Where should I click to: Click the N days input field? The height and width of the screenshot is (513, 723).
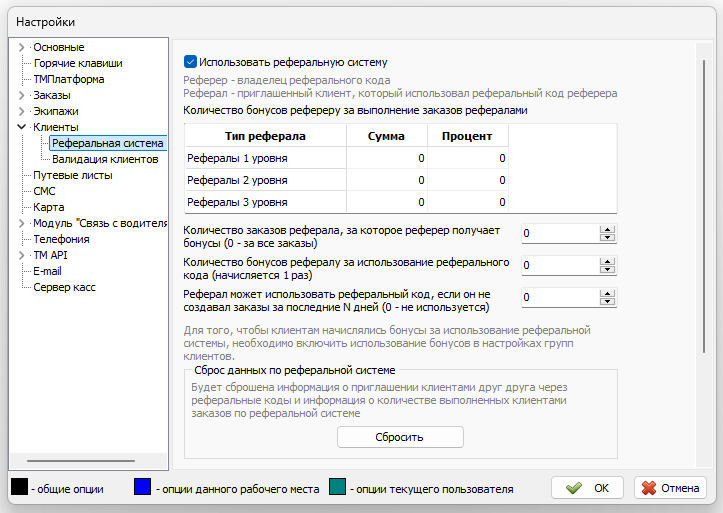[558, 297]
